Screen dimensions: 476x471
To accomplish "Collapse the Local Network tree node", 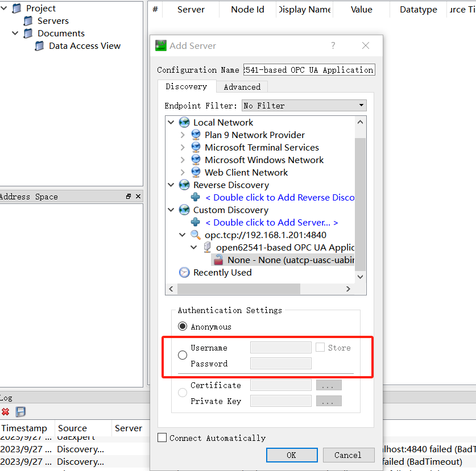I will click(x=171, y=122).
